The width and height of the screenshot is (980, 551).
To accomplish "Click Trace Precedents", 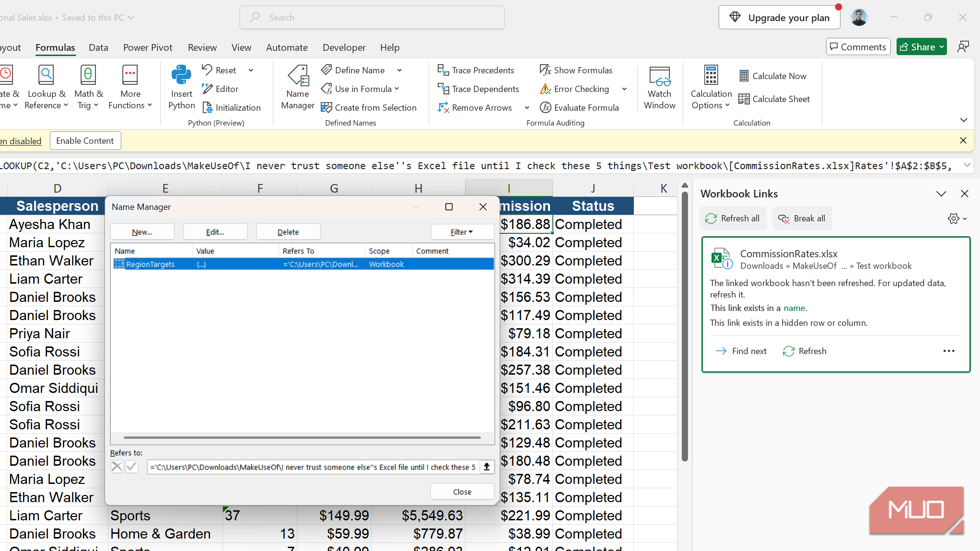I will 476,70.
